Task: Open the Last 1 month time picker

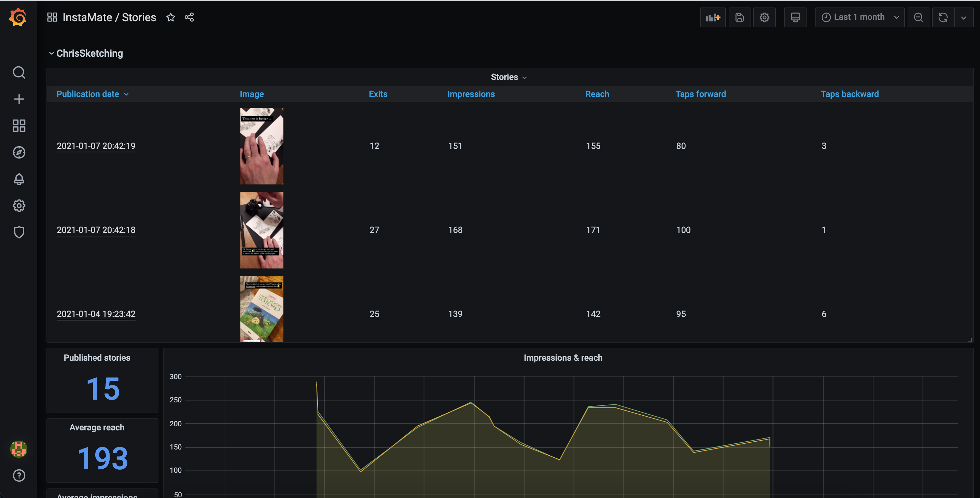Action: point(860,17)
